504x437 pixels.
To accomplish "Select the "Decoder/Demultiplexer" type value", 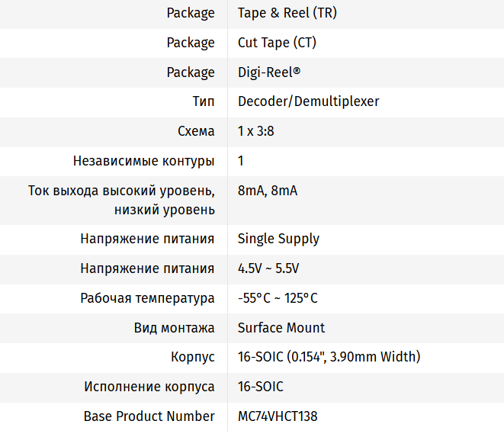I will pos(308,101).
